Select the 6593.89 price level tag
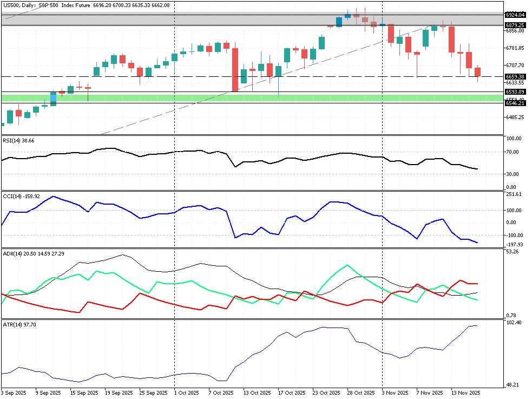Image resolution: width=532 pixels, height=399 pixels. pos(515,91)
